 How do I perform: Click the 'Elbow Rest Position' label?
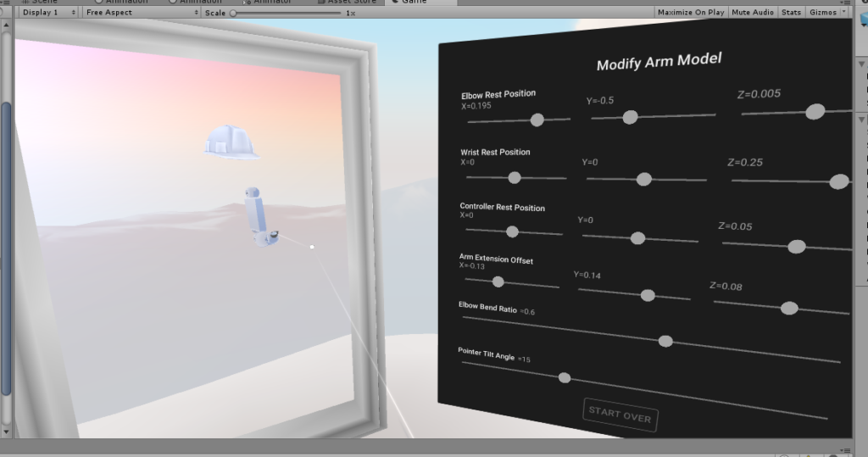pos(498,94)
